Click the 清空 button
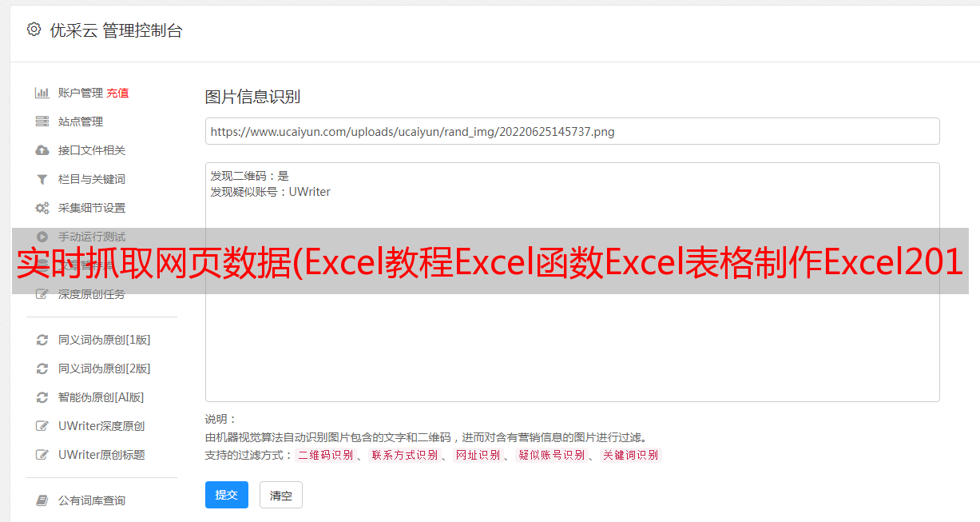Image resolution: width=980 pixels, height=522 pixels. [281, 495]
